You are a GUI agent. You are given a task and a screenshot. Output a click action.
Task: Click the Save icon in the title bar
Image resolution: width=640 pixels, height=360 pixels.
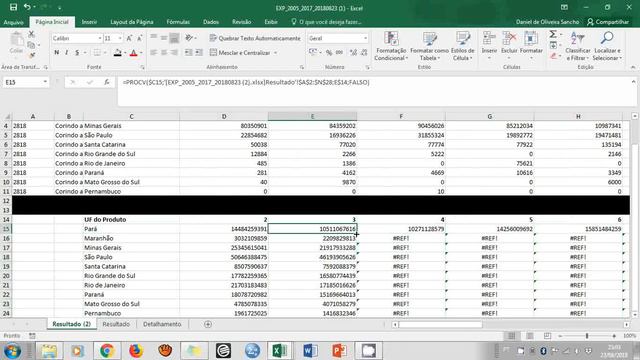pyautogui.click(x=13, y=7)
